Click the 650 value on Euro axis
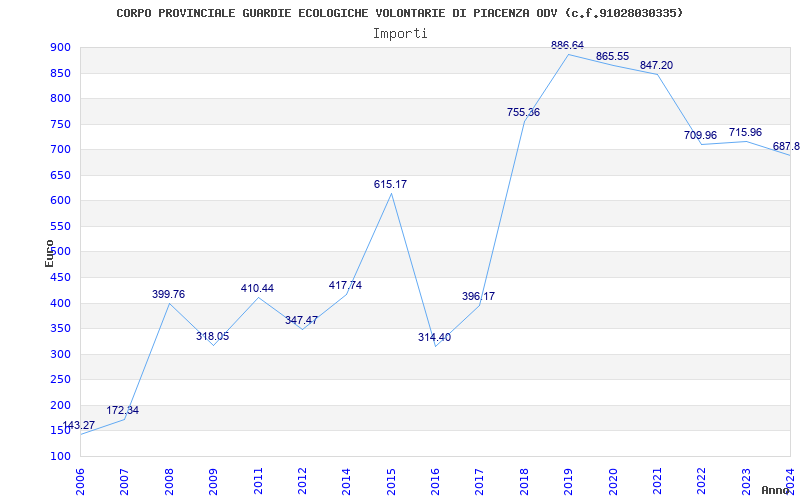800x500 pixels. [x=60, y=175]
